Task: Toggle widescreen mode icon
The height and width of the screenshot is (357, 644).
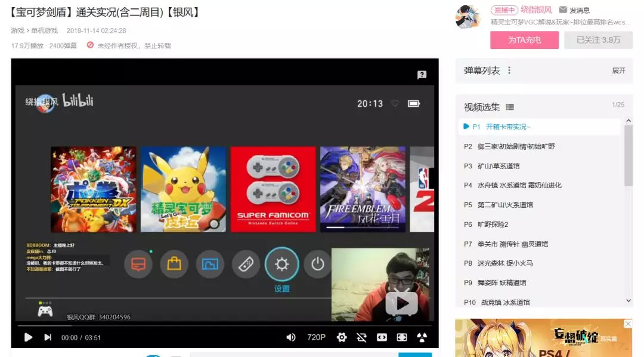Action: pyautogui.click(x=382, y=338)
